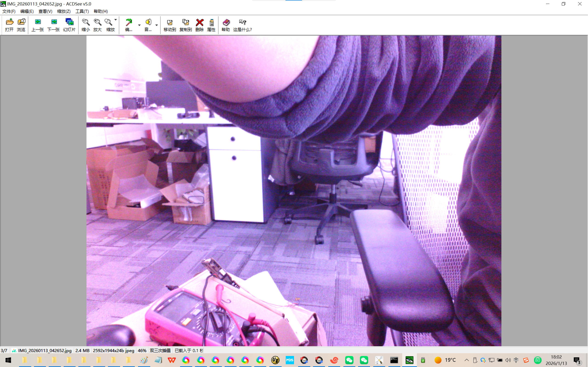588x367 pixels.
Task: Expand the audio (音...) dropdown arrow
Action: [x=156, y=25]
